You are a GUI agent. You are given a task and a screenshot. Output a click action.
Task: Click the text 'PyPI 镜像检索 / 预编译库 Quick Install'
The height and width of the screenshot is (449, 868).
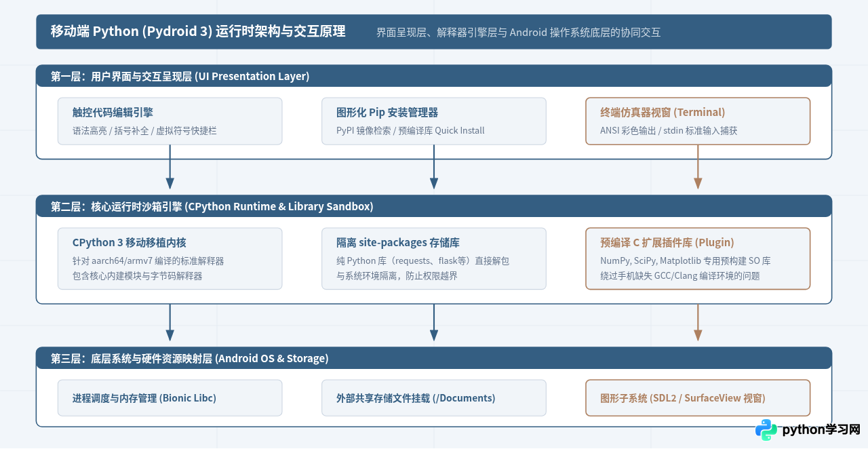(410, 130)
